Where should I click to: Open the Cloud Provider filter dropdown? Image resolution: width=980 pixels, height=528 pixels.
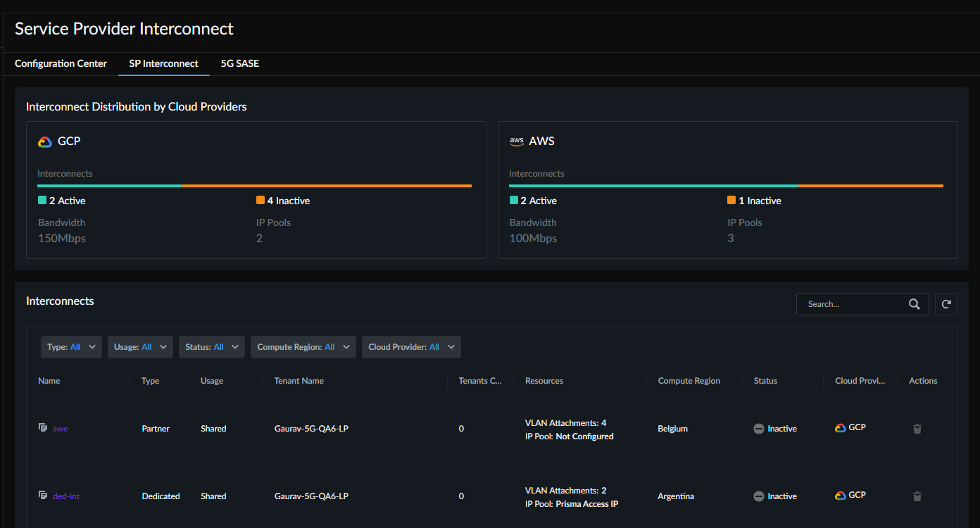pyautogui.click(x=411, y=347)
